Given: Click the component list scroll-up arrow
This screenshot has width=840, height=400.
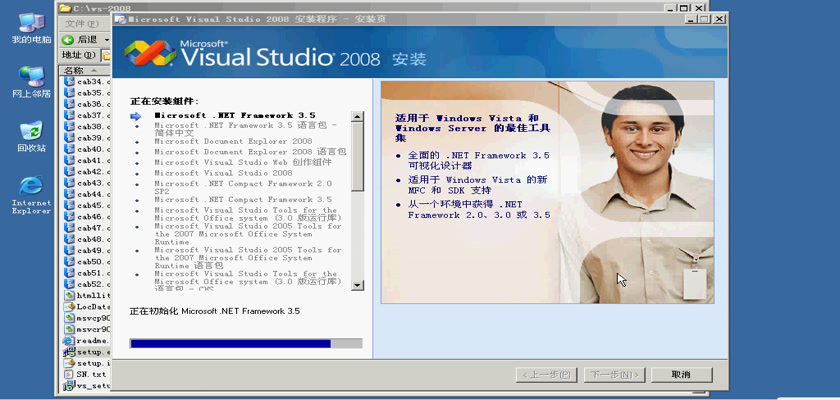Looking at the screenshot, I should tap(357, 116).
